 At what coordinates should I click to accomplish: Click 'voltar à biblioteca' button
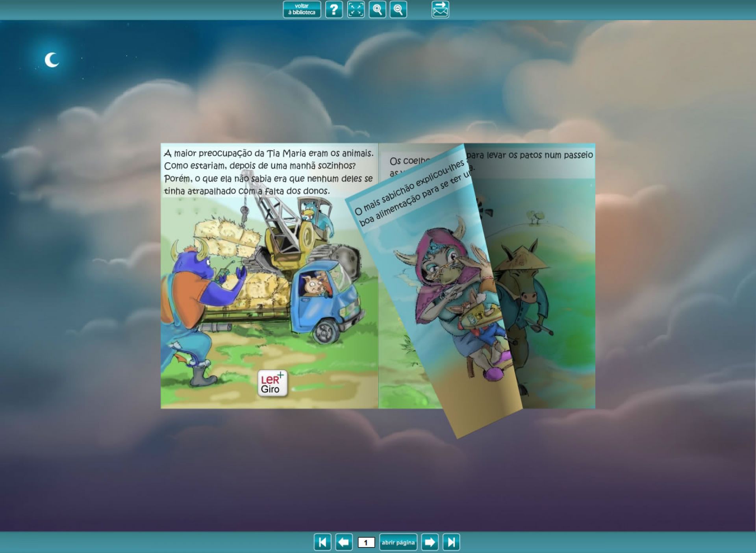(x=302, y=9)
